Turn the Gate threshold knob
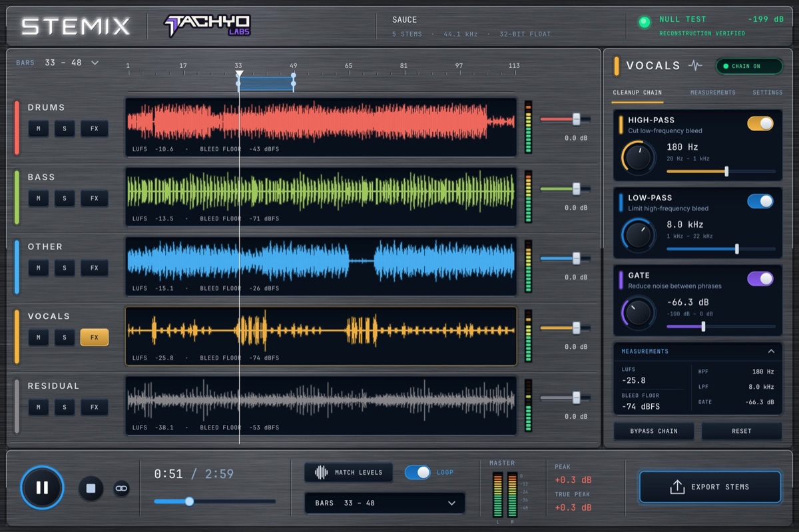The width and height of the screenshot is (799, 532). [x=639, y=312]
